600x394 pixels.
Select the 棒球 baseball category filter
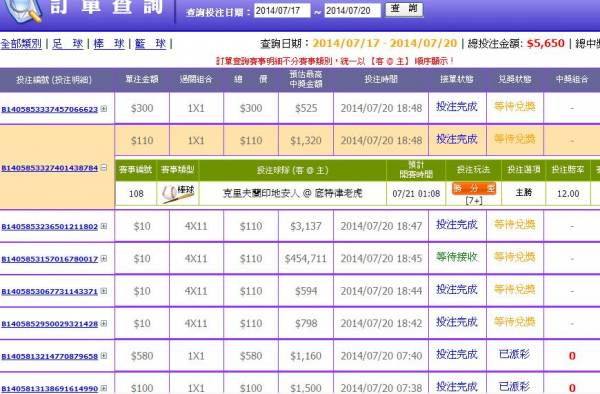[x=109, y=44]
